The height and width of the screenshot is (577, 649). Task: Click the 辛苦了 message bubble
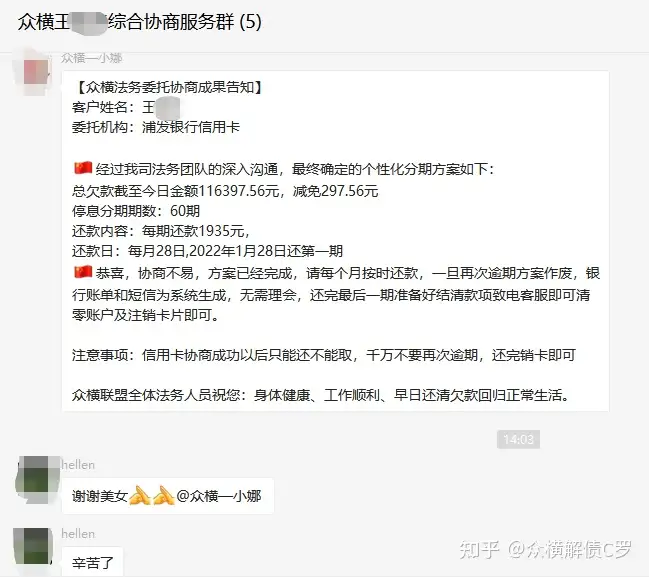[92, 562]
